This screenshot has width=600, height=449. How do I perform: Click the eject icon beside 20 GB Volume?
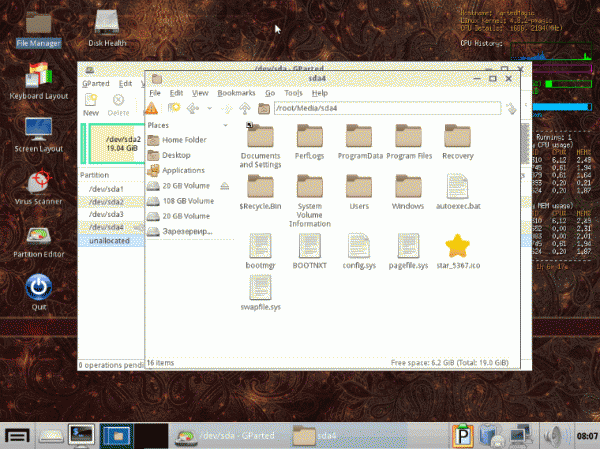(224, 186)
